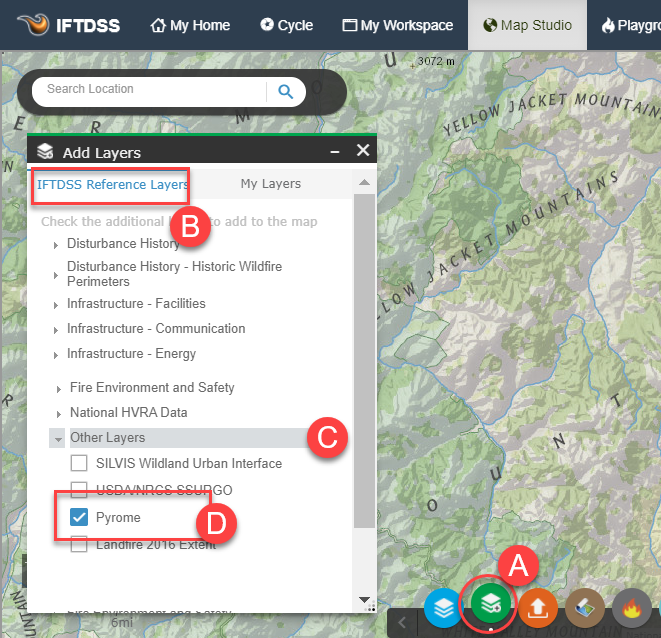Expand Fire Environment and Safety group
Viewport: 661px width, 638px height.
[59, 389]
